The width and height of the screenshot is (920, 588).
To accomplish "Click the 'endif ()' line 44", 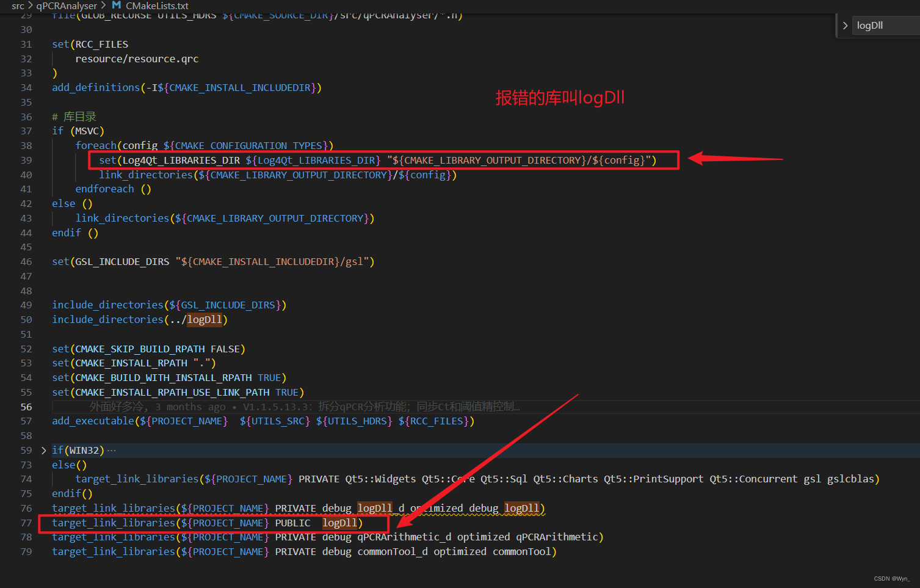I will [x=75, y=233].
